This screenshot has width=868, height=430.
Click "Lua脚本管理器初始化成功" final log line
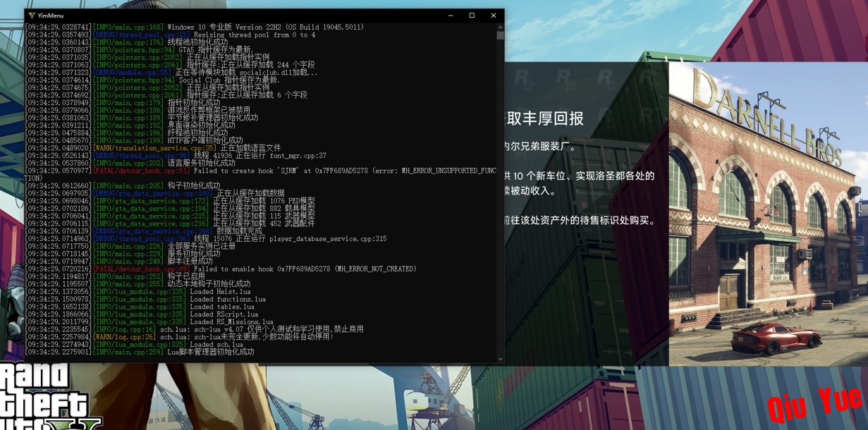pos(210,352)
